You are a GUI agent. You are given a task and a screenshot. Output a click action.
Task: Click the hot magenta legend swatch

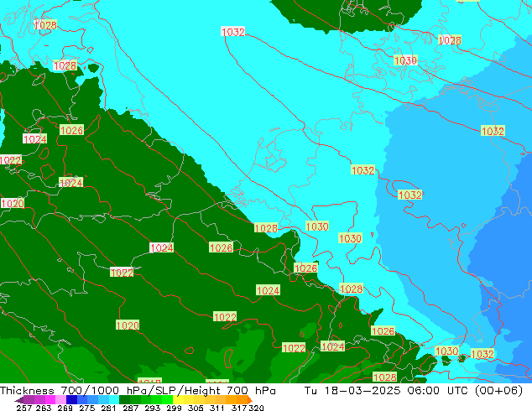(x=50, y=400)
